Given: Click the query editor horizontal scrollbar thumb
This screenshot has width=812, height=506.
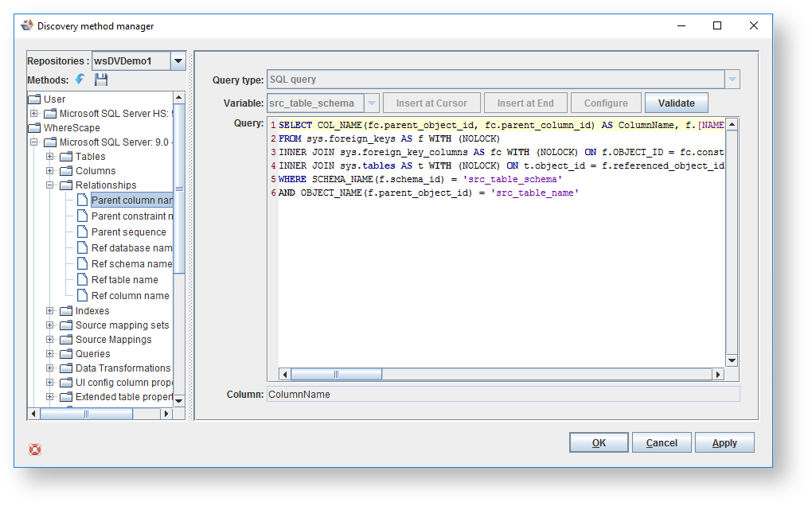Looking at the screenshot, I should click(337, 374).
